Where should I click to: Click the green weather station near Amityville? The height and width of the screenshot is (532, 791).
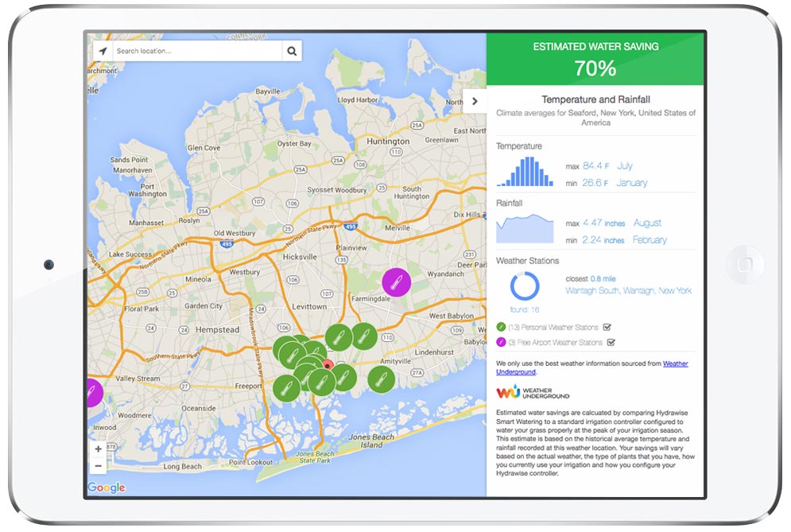click(x=381, y=379)
